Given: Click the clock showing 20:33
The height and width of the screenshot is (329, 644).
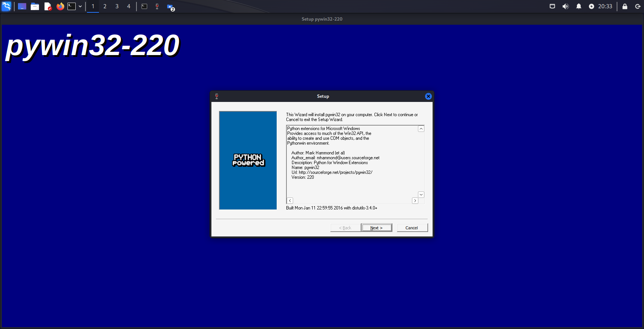Looking at the screenshot, I should coord(605,6).
